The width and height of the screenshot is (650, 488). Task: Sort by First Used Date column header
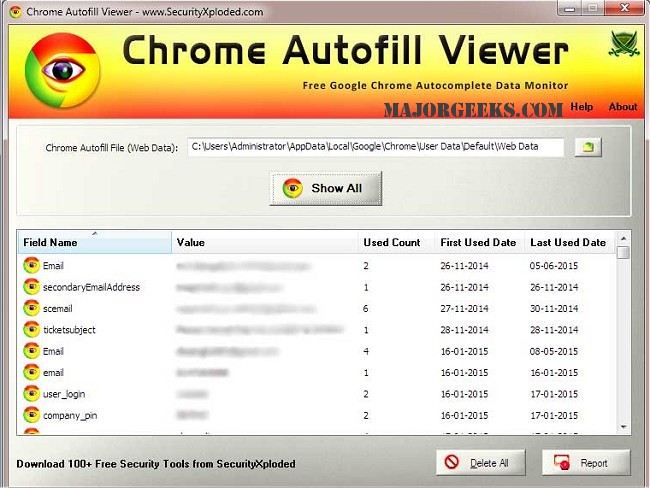(479, 243)
